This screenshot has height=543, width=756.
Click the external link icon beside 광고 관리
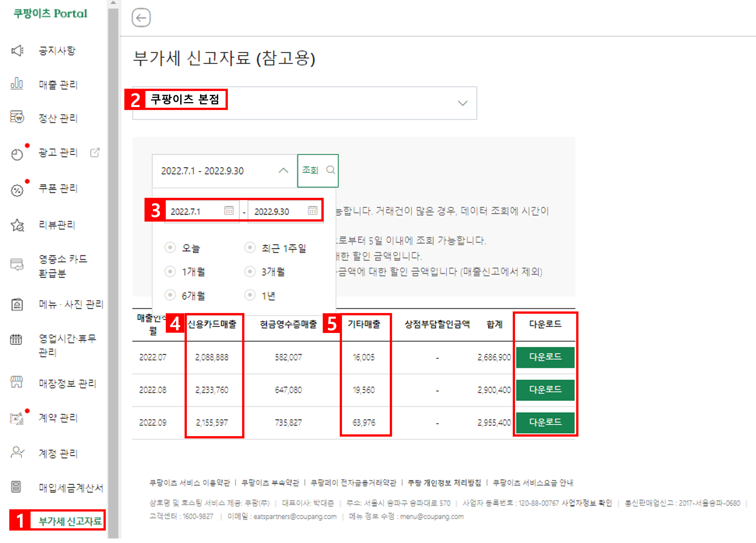95,153
